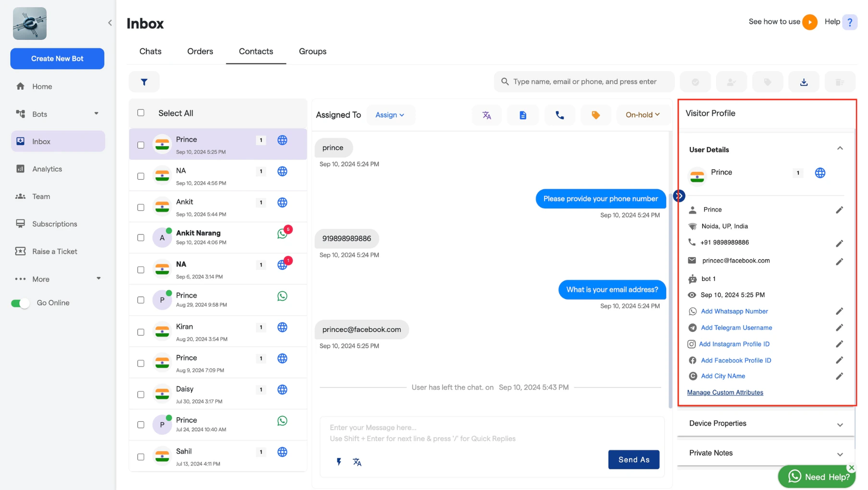Select the Contacts tab
The height and width of the screenshot is (490, 868).
(x=256, y=51)
